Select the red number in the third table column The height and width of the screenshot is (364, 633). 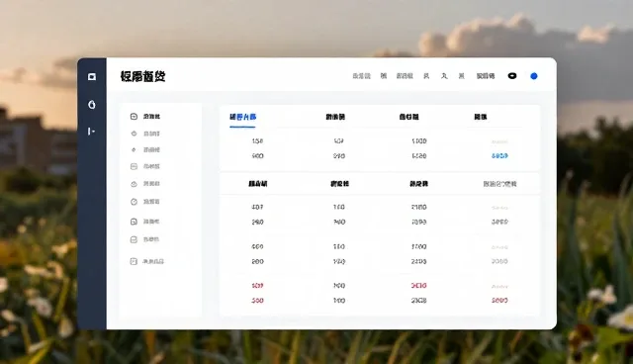pyautogui.click(x=418, y=285)
